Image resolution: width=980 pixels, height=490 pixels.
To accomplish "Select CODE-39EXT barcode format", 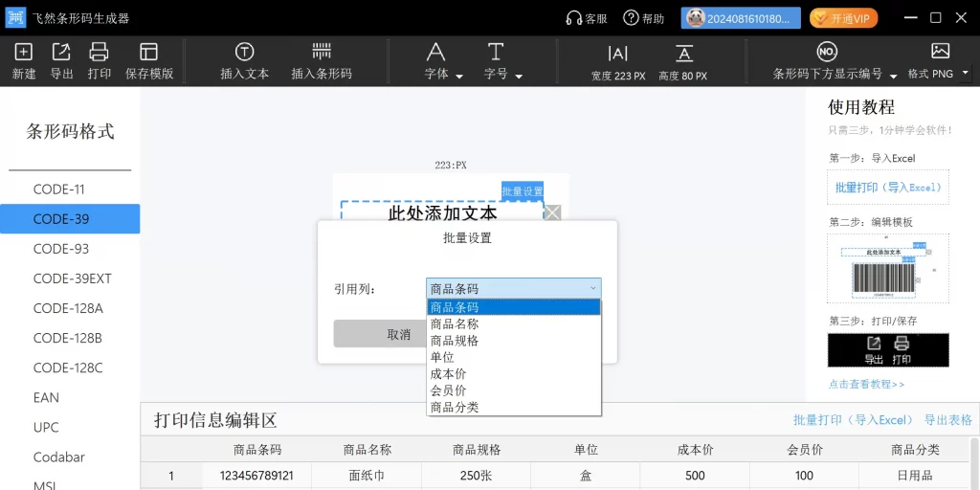I will click(x=70, y=278).
